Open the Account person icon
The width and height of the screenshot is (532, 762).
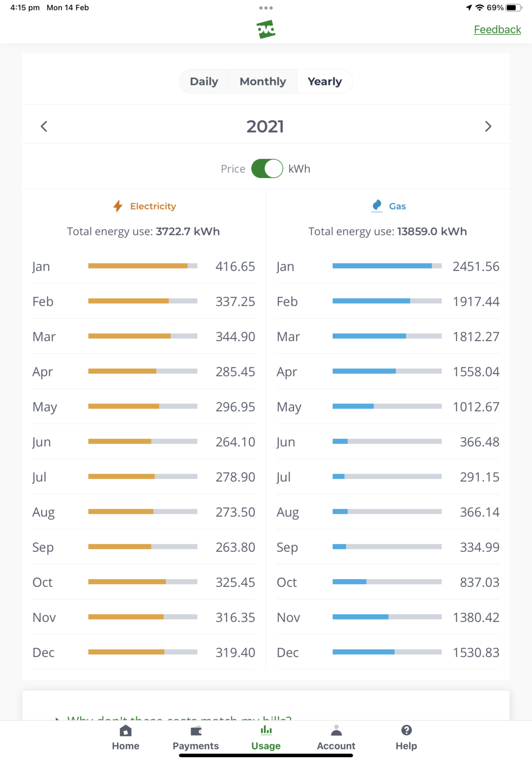pos(336,731)
